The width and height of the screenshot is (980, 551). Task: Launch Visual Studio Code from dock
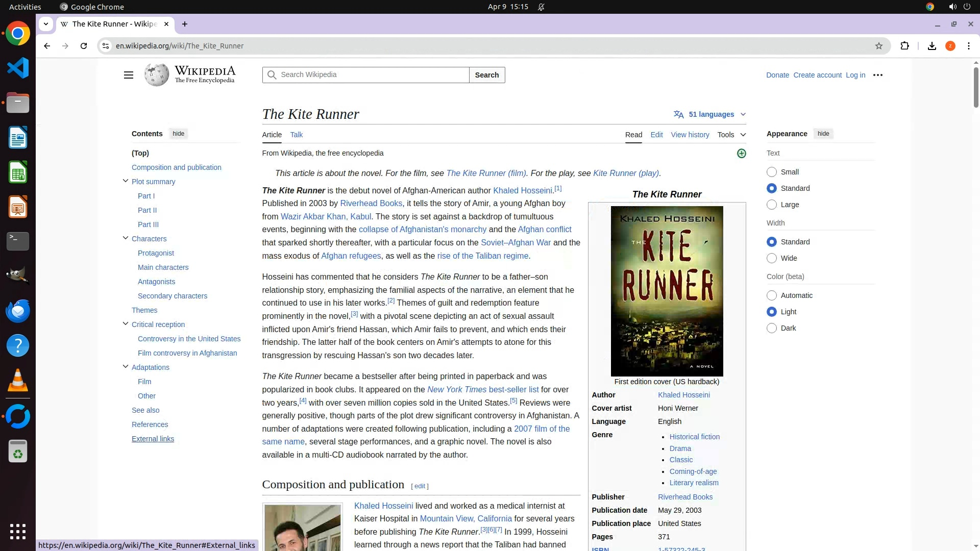coord(18,68)
